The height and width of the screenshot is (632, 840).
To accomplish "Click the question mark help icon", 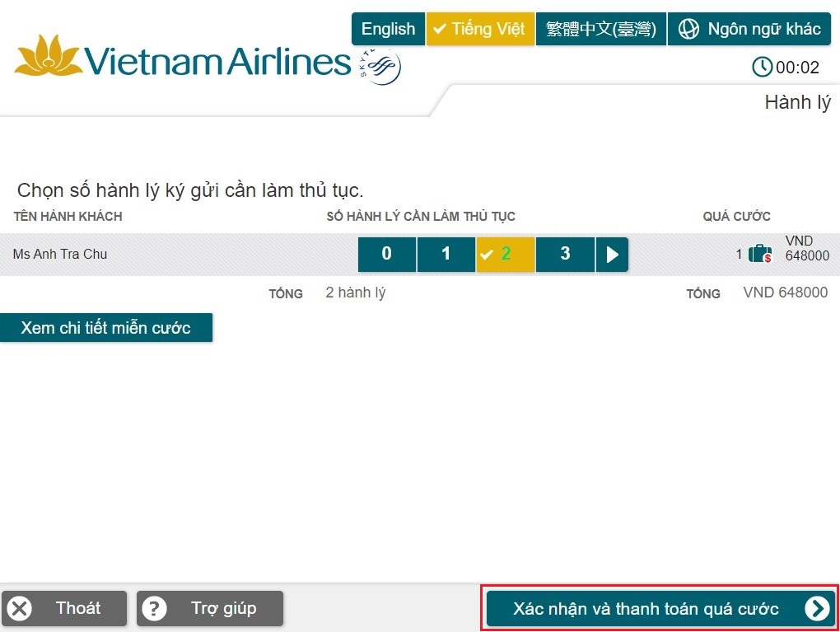I will [154, 609].
